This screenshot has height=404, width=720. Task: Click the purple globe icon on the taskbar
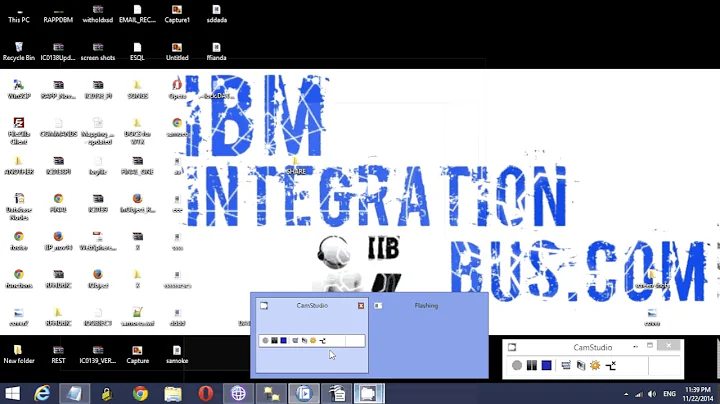[238, 393]
